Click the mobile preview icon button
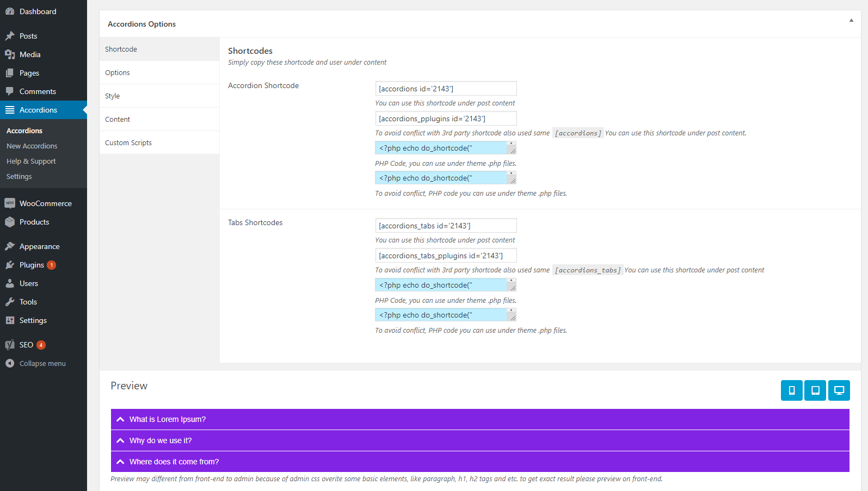 coord(791,390)
